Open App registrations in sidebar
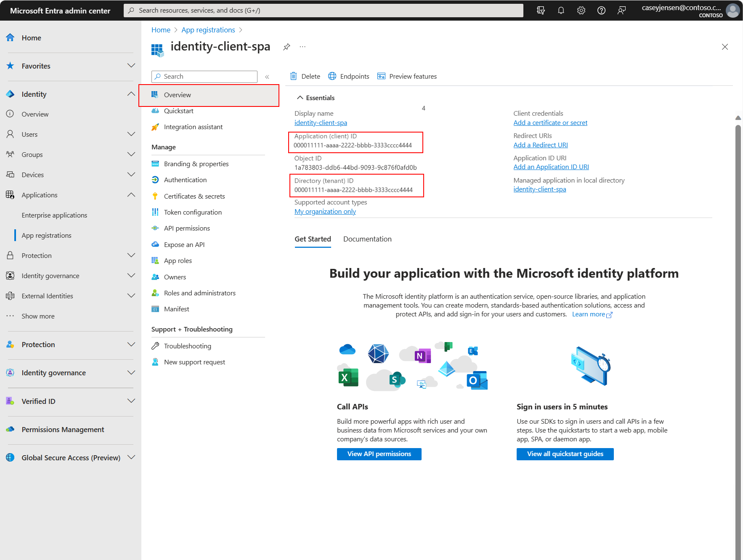 click(x=47, y=235)
